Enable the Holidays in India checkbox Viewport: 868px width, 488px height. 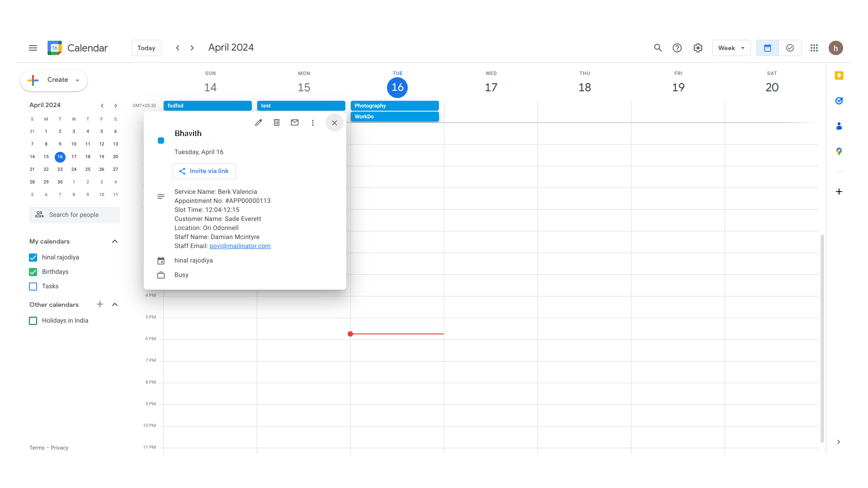(x=33, y=321)
